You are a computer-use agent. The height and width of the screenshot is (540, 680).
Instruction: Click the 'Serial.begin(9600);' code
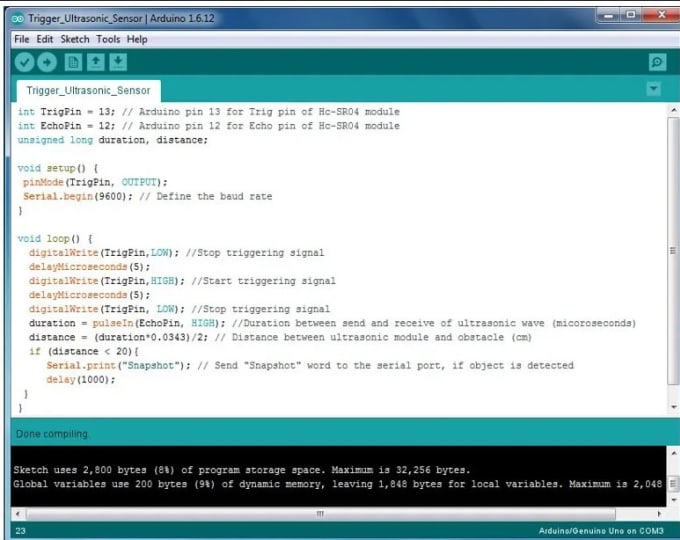point(78,196)
